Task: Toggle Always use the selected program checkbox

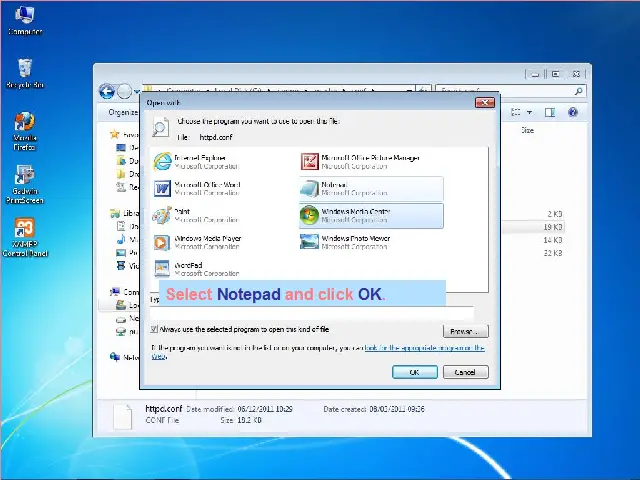Action: 154,329
